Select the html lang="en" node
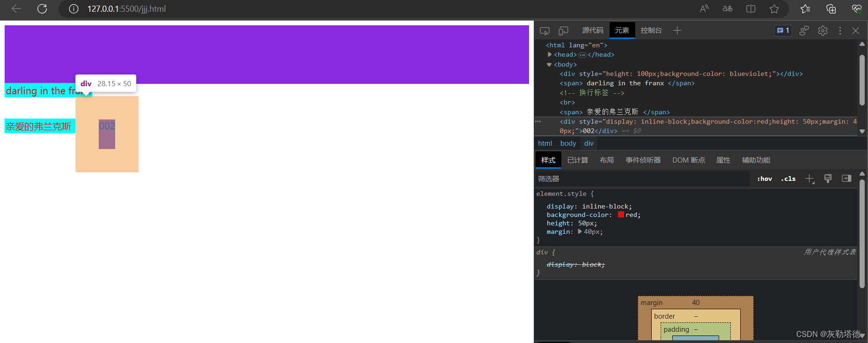868x343 pixels. coord(576,45)
